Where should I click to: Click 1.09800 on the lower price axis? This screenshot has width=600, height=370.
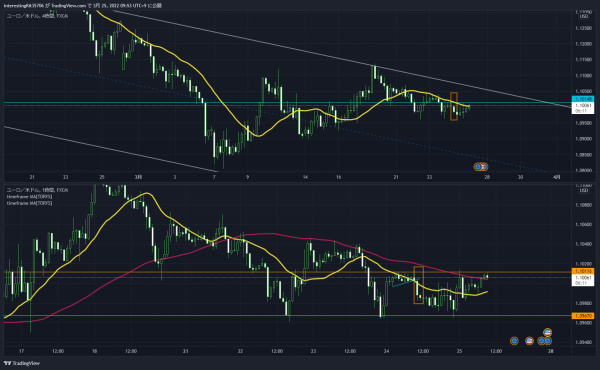(584, 303)
